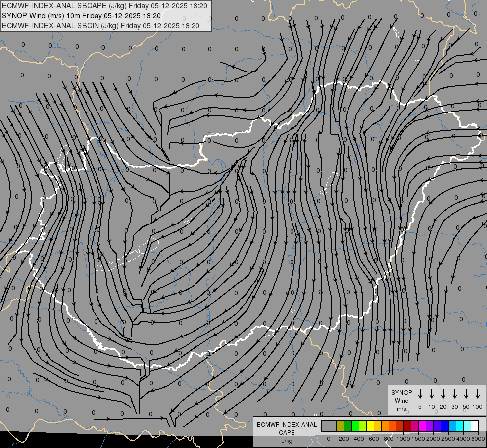Pick the light cyan CAPE swatch before white
The height and width of the screenshot is (448, 487).
(467, 426)
